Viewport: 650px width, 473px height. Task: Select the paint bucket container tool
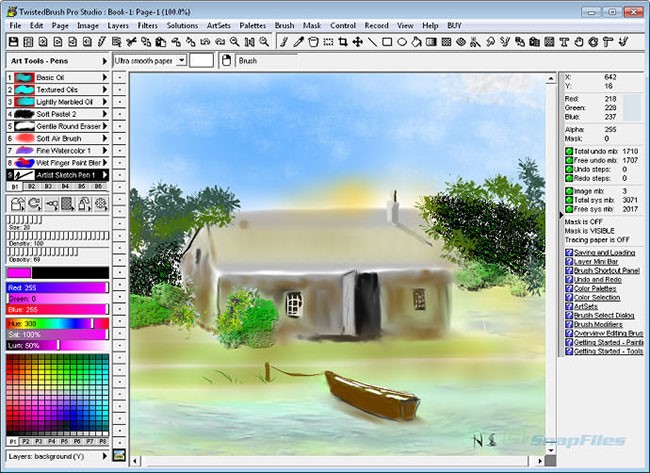pos(313,42)
